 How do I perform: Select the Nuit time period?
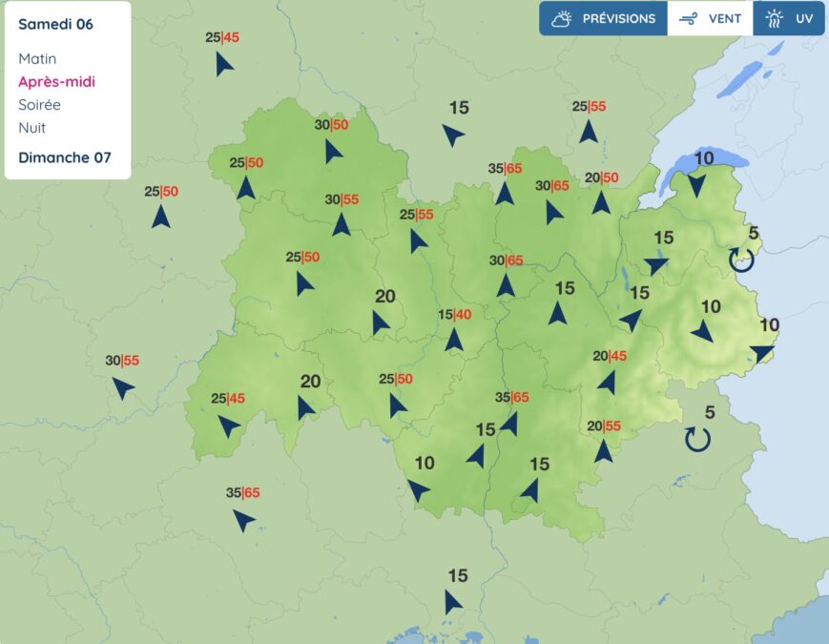tap(31, 128)
